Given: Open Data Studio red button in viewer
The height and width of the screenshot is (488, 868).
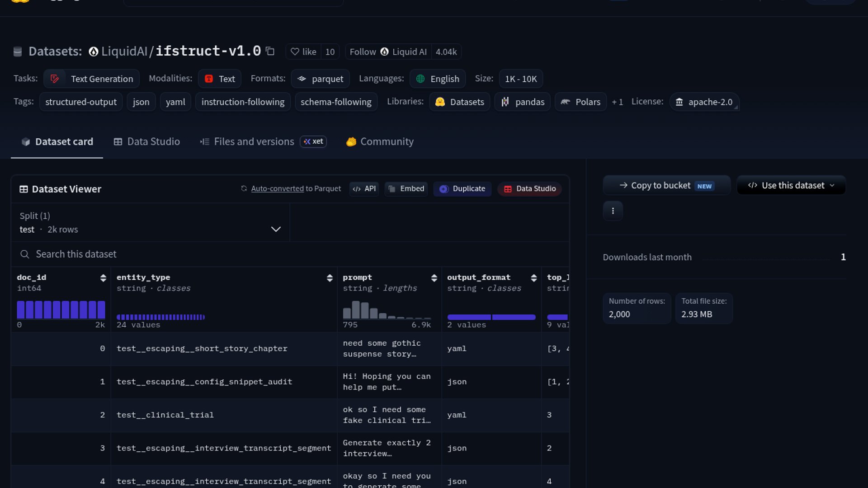Looking at the screenshot, I should pos(529,188).
